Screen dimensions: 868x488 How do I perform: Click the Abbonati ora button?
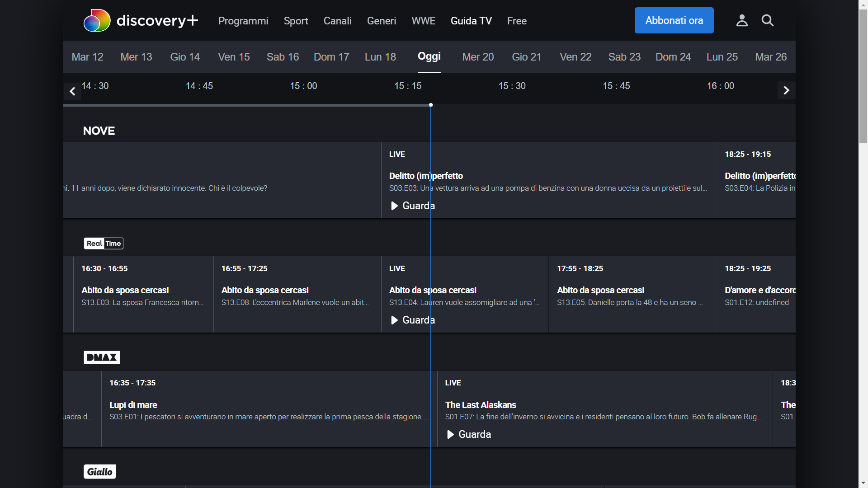[x=674, y=20]
